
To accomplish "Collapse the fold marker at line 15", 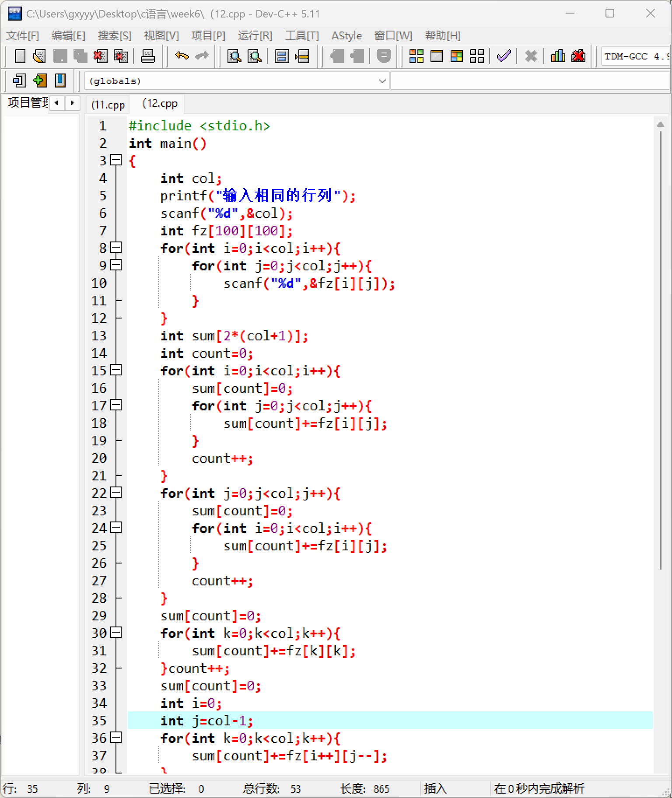I will coord(116,370).
